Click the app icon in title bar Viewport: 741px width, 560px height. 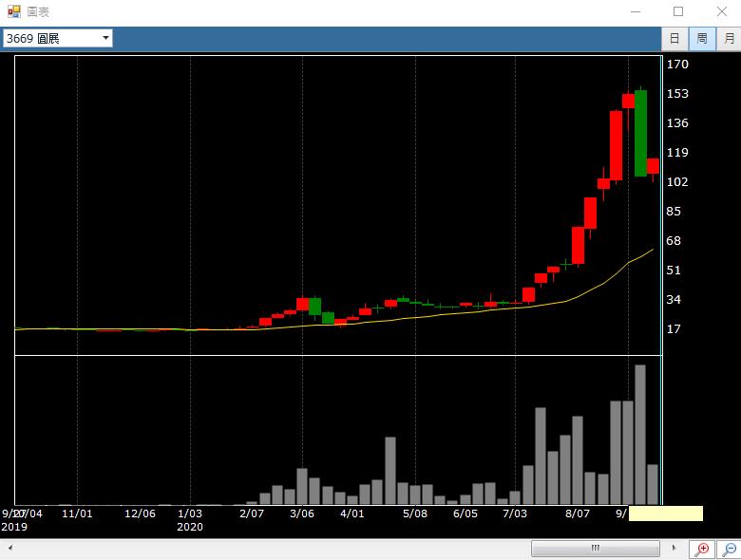point(13,12)
